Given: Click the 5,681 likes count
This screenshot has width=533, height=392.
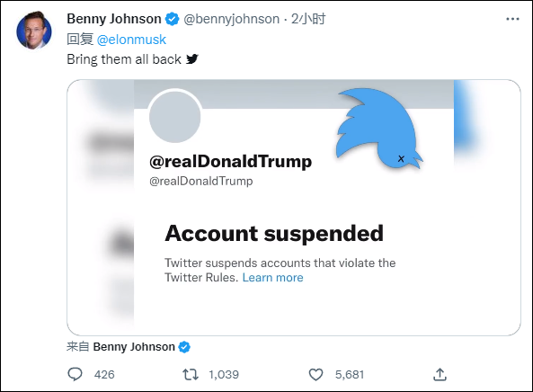Looking at the screenshot, I should pyautogui.click(x=350, y=375).
